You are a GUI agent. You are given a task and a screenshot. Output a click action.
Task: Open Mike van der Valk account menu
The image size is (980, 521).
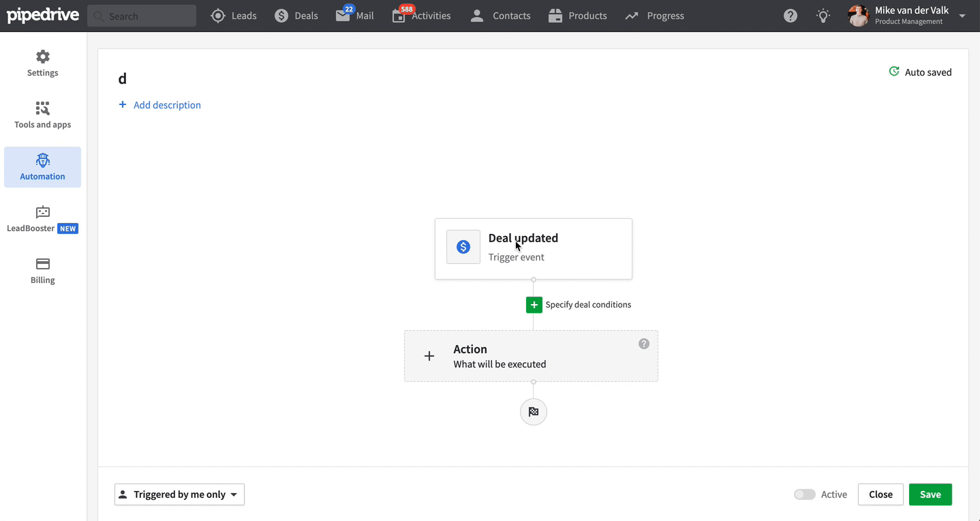[907, 16]
